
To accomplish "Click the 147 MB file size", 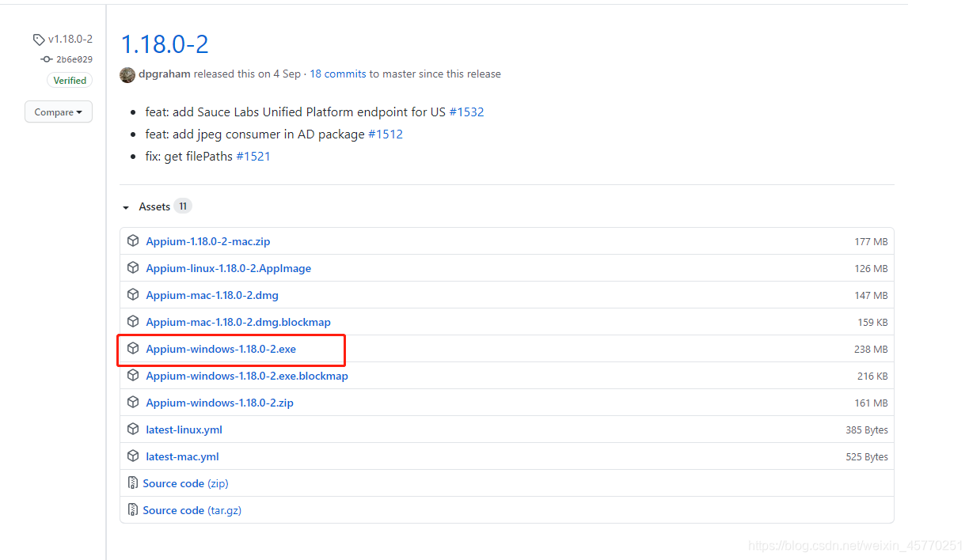I will [x=871, y=295].
